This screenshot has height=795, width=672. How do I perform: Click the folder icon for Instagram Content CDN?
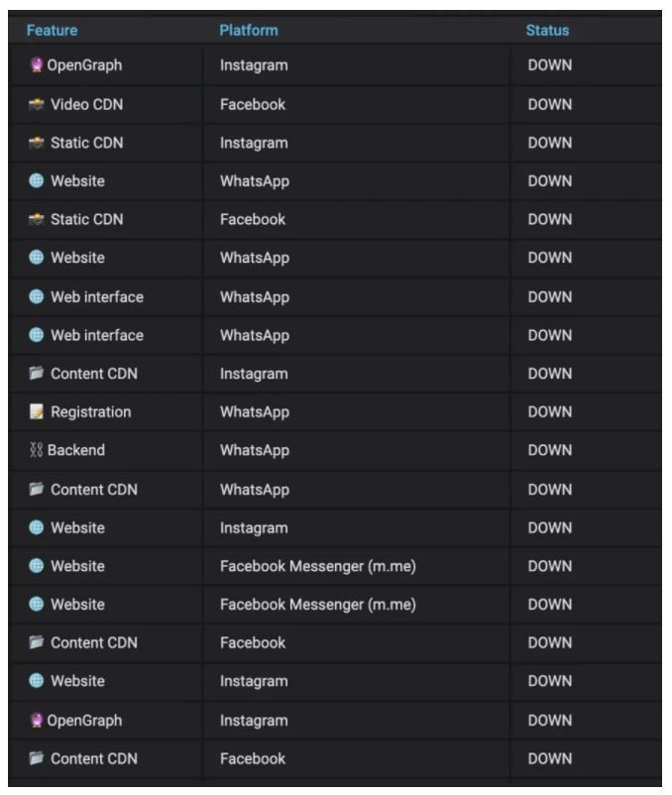point(36,373)
